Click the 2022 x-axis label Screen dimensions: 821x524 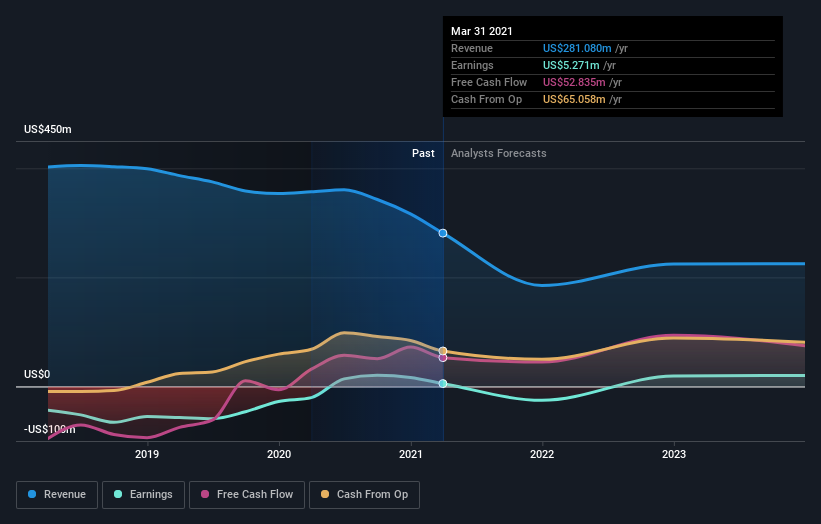[542, 454]
